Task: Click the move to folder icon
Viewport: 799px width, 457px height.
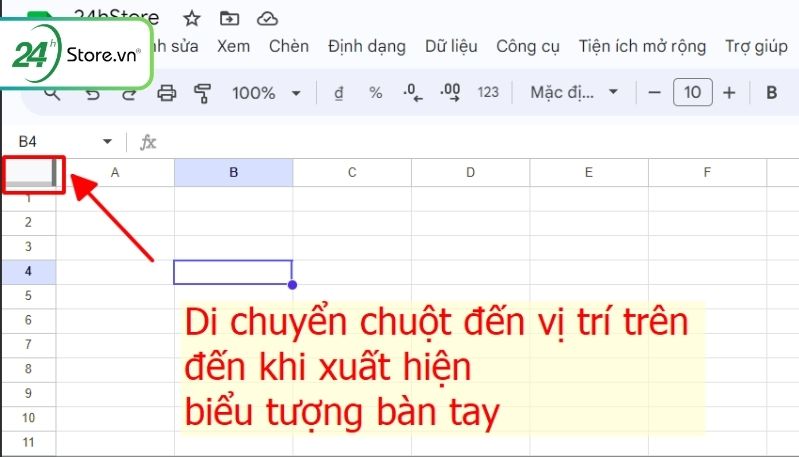Action: coord(229,19)
